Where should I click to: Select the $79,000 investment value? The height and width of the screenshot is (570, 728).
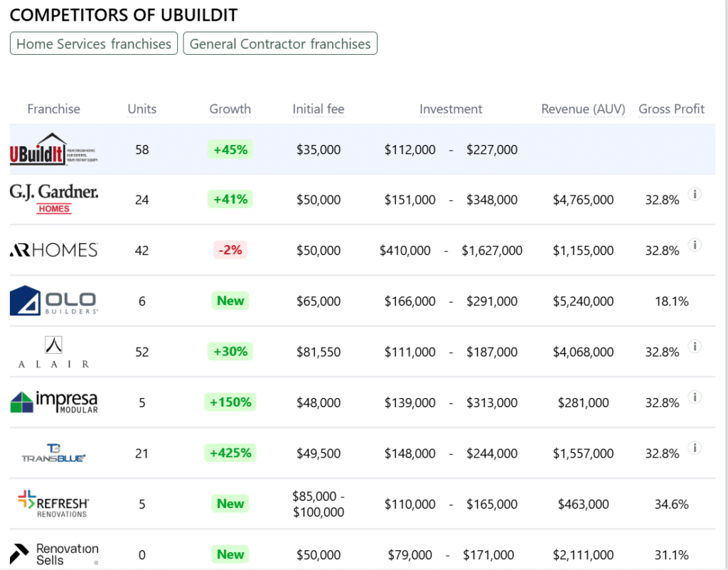pos(410,554)
